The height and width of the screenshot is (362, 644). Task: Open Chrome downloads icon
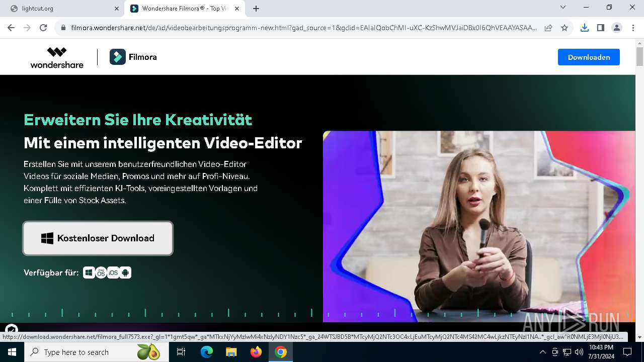coord(584,28)
